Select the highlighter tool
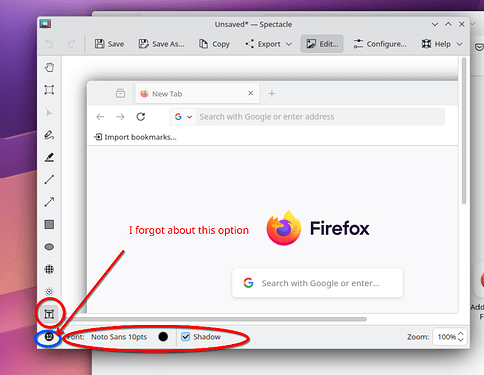Viewport: 484px width, 375px height. (x=49, y=157)
